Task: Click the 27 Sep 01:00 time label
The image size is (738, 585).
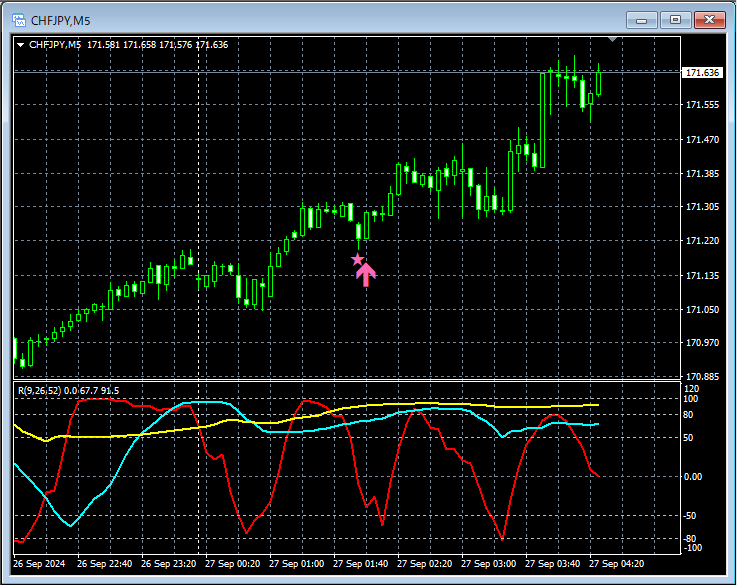Action: 297,563
